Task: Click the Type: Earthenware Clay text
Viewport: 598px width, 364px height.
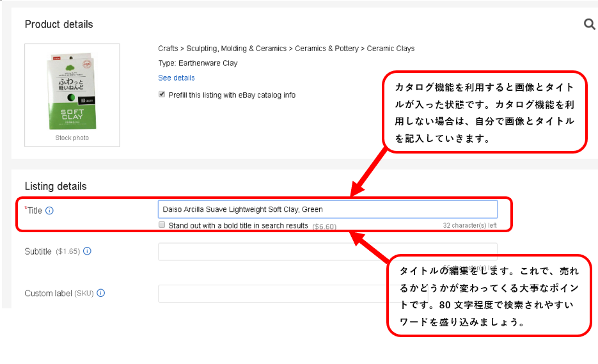Action: point(198,63)
